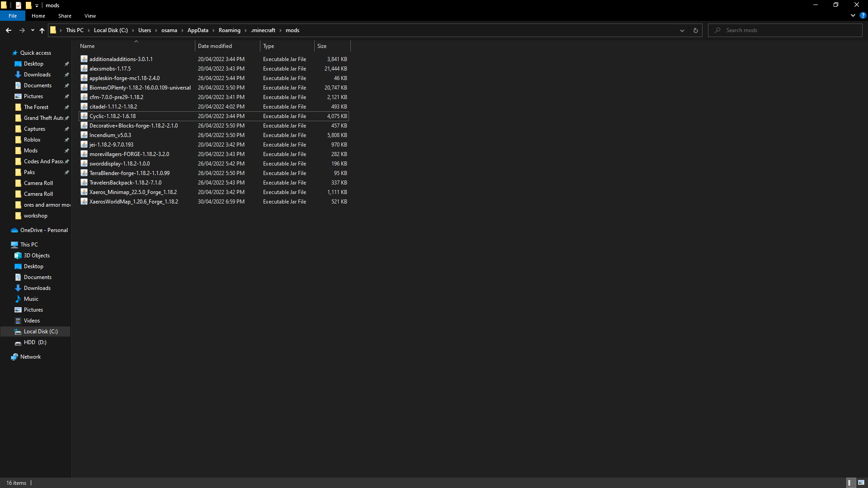This screenshot has height=488, width=868.
Task: Click the HDD (D:) drive icon
Action: [x=18, y=342]
